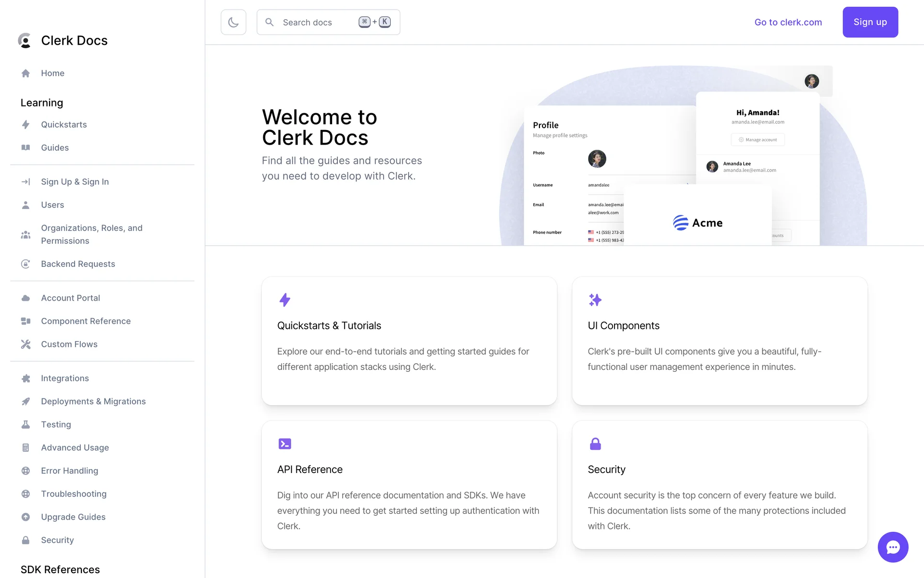The image size is (924, 578).
Task: Click the Custom Flows tools icon
Action: tap(26, 344)
